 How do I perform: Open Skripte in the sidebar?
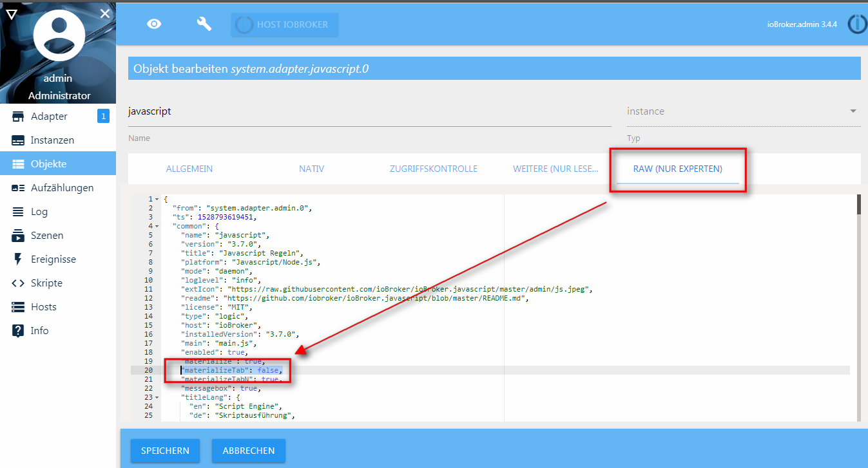pyautogui.click(x=58, y=283)
